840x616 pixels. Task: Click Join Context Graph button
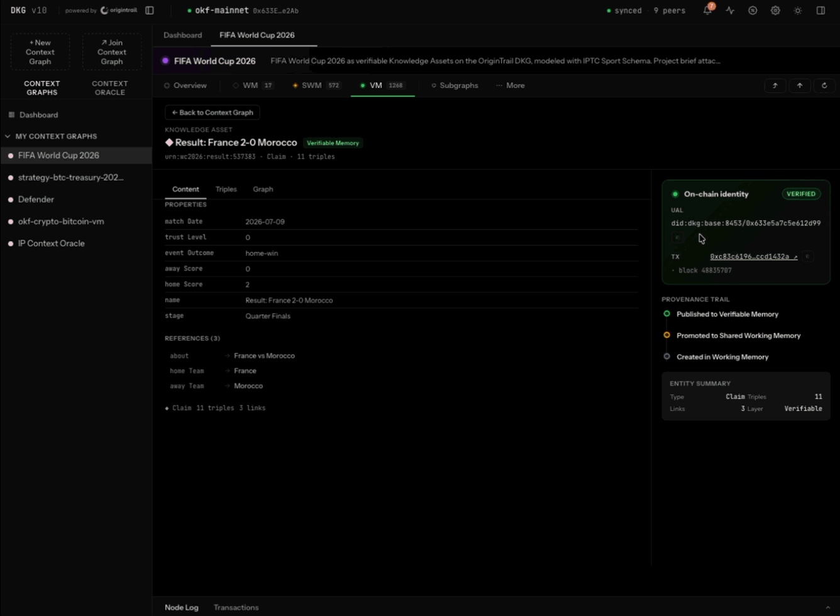pos(112,52)
